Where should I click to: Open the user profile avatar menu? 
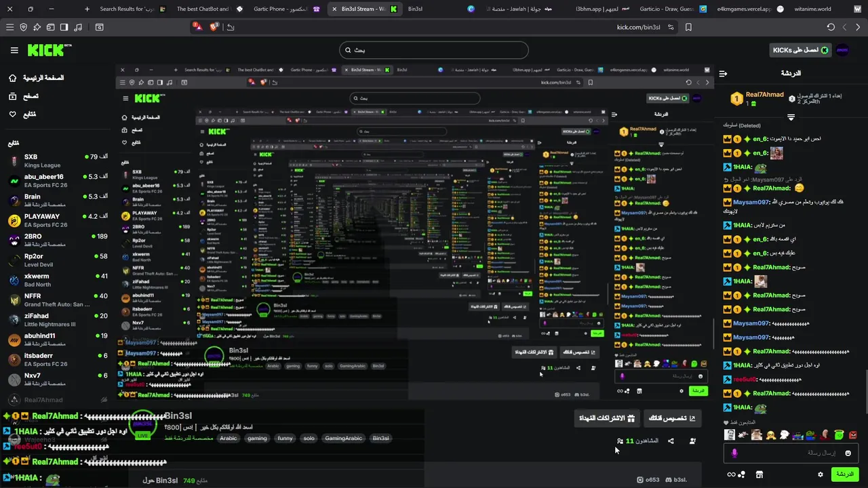click(843, 50)
